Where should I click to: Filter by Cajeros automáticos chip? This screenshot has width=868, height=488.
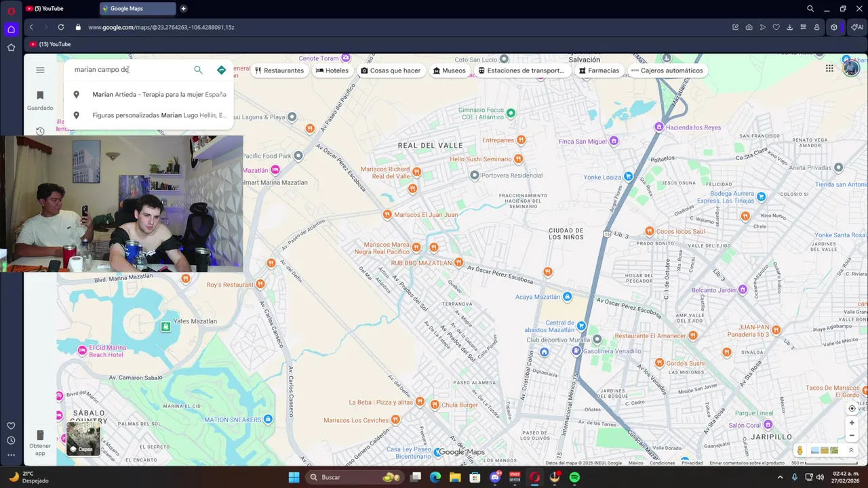point(667,70)
